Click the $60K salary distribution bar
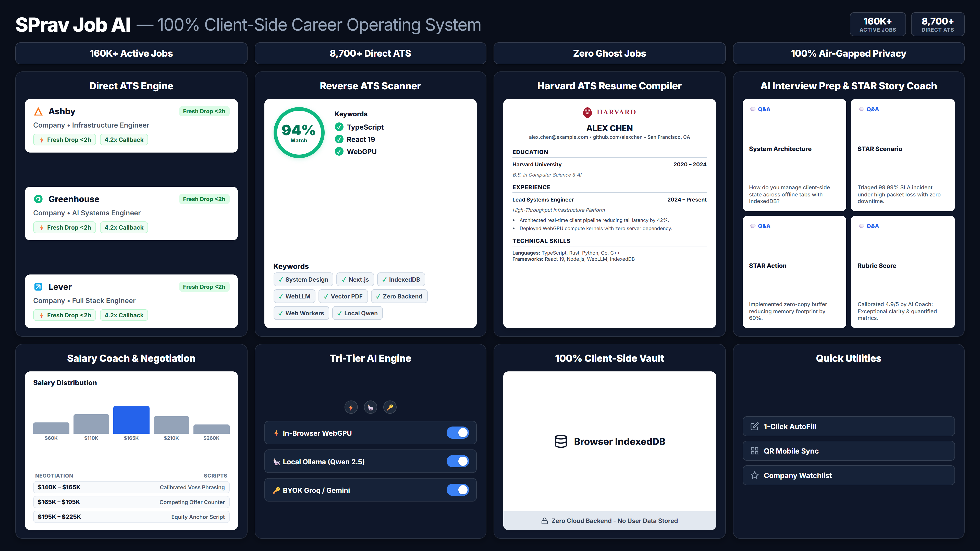The image size is (980, 551). (x=51, y=428)
